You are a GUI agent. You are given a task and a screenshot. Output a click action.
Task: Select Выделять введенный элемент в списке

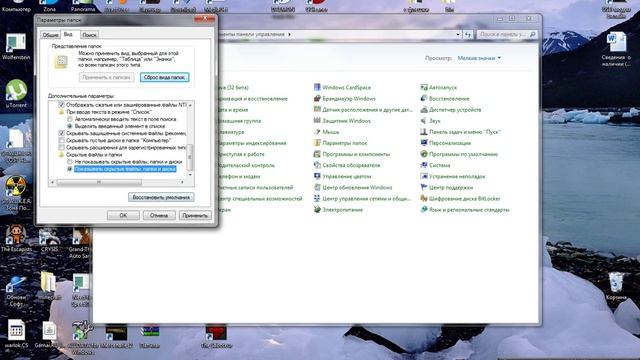70,126
